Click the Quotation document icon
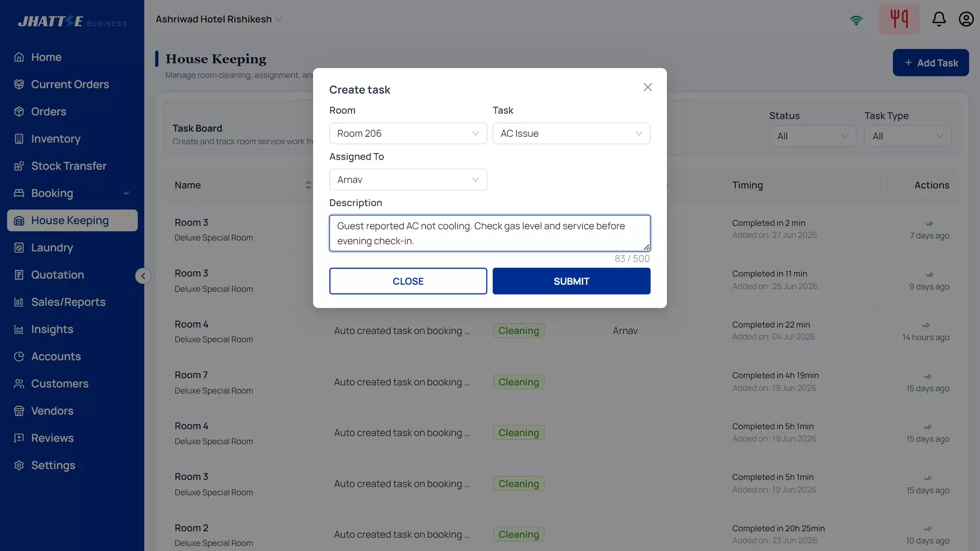 tap(19, 274)
